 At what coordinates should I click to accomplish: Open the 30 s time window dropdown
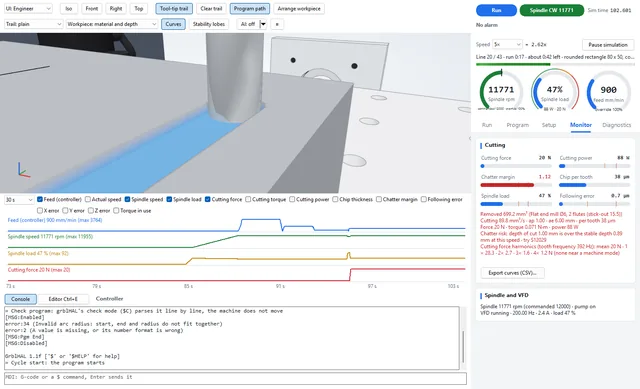point(19,200)
